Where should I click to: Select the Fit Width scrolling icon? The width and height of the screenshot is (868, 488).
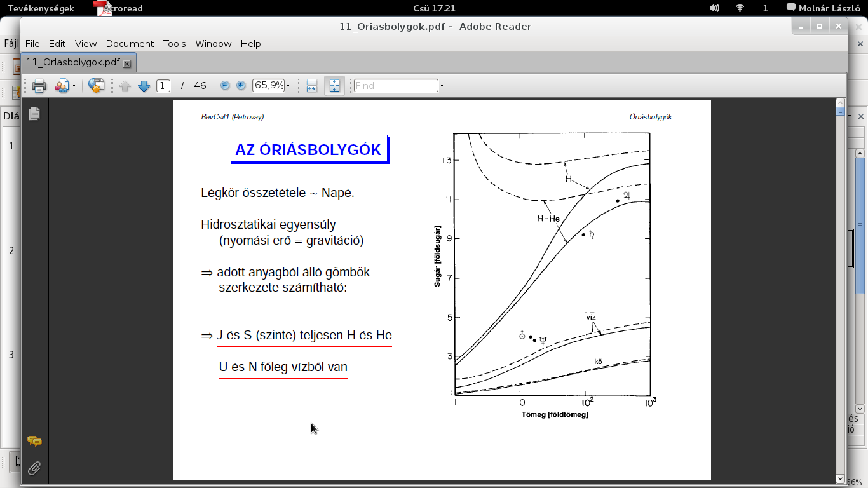click(311, 86)
